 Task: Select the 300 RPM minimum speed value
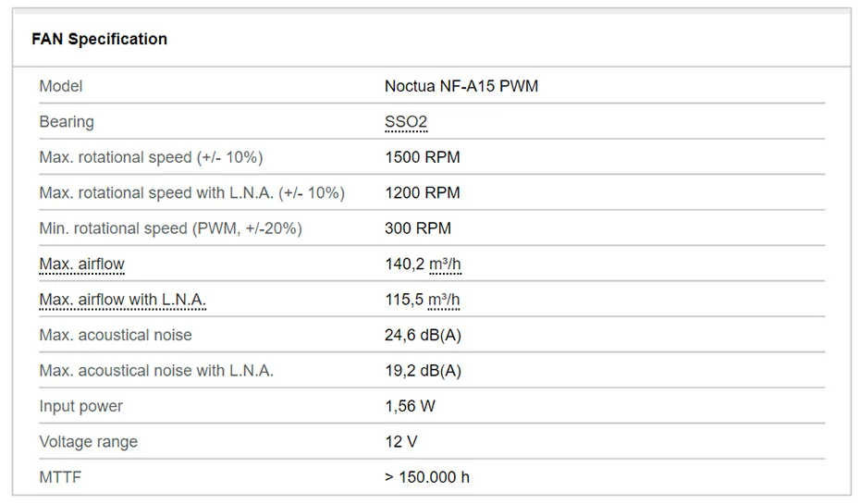(x=418, y=228)
